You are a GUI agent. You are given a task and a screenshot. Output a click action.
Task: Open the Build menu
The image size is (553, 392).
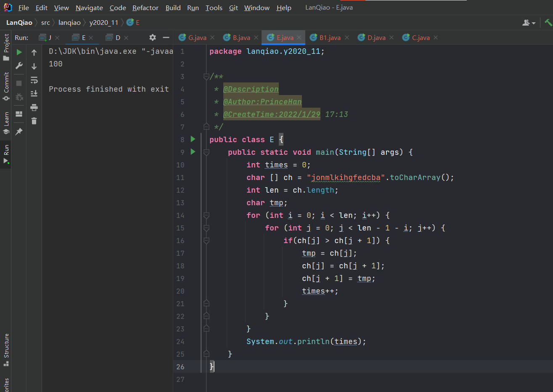pyautogui.click(x=173, y=8)
